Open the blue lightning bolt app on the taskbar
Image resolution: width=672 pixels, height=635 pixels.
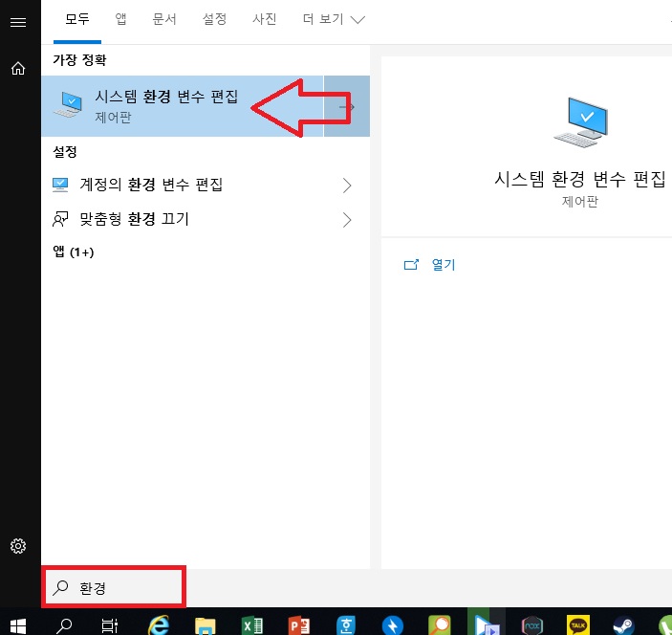pyautogui.click(x=393, y=625)
